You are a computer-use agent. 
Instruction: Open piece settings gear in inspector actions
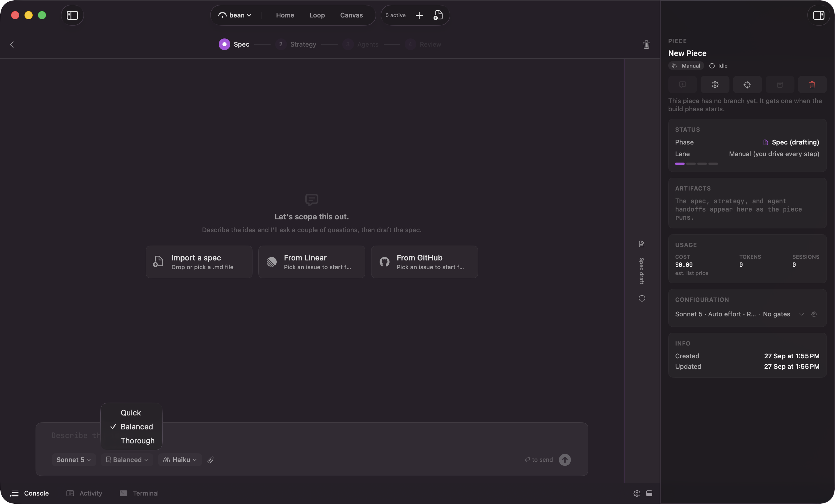[715, 84]
